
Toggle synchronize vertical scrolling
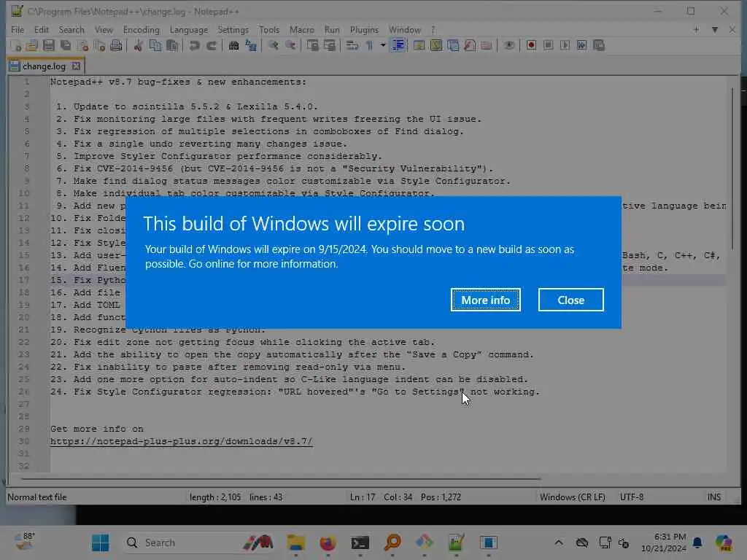pos(312,46)
